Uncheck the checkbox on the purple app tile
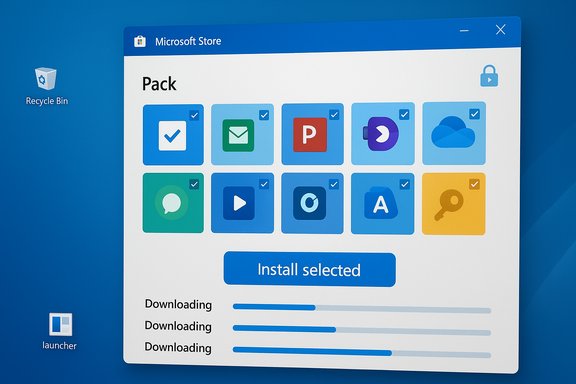 pos(404,114)
